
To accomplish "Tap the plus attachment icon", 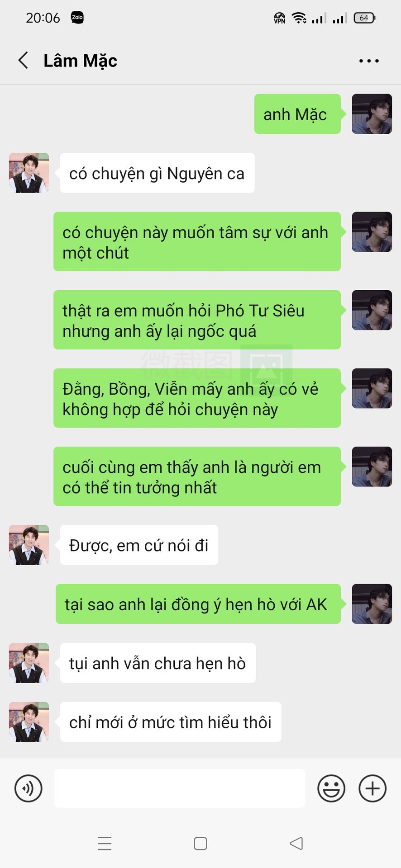I will coord(372,788).
